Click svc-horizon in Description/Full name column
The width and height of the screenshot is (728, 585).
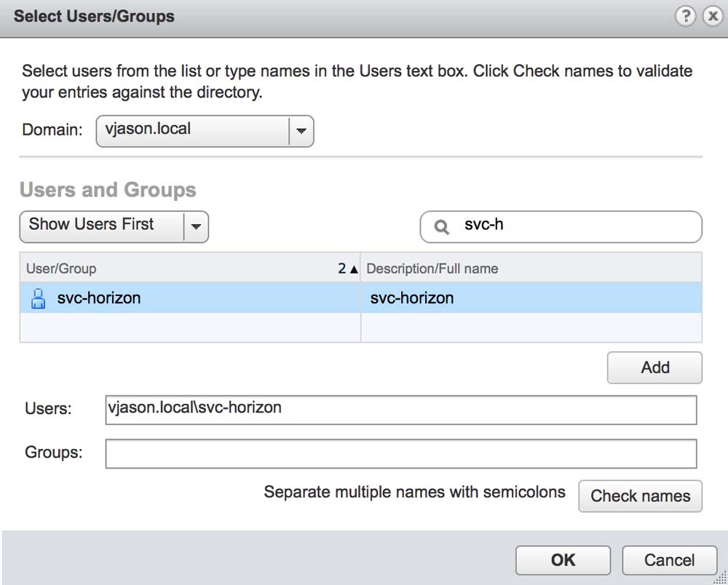[411, 298]
